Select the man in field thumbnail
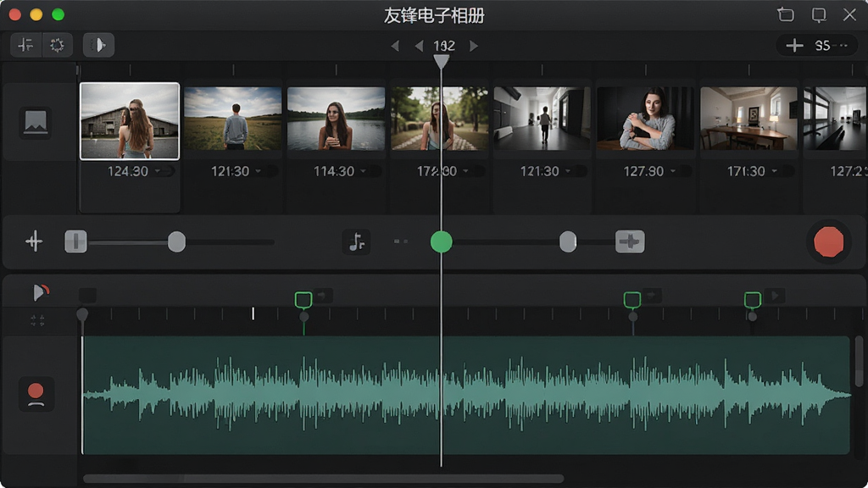This screenshot has height=488, width=868. click(x=232, y=119)
